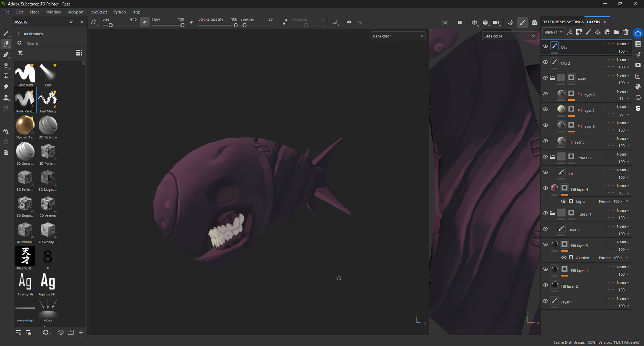644x346 pixels.
Task: Select the Leaf Messy brush thumbnail
Action: [48, 99]
